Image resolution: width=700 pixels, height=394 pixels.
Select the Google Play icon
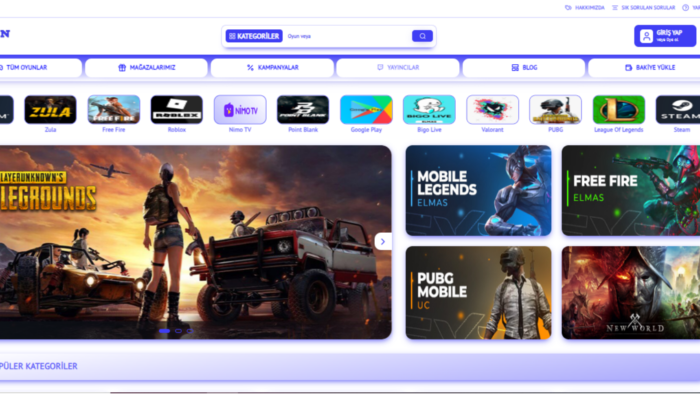pyautogui.click(x=366, y=109)
